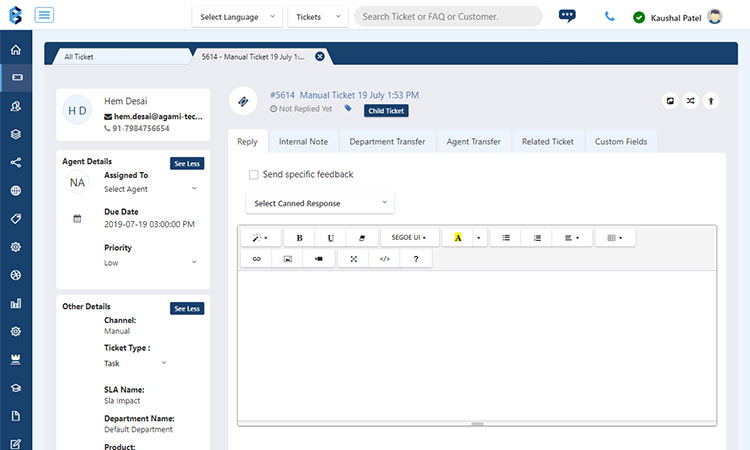Open the chat messages icon in header
Viewport: 750px width, 450px height.
pyautogui.click(x=567, y=16)
